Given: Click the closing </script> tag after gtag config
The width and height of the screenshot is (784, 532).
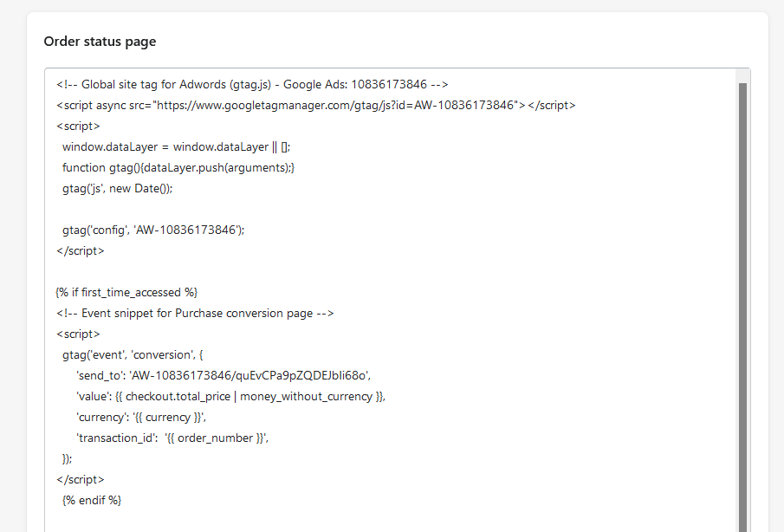Looking at the screenshot, I should click(81, 251).
